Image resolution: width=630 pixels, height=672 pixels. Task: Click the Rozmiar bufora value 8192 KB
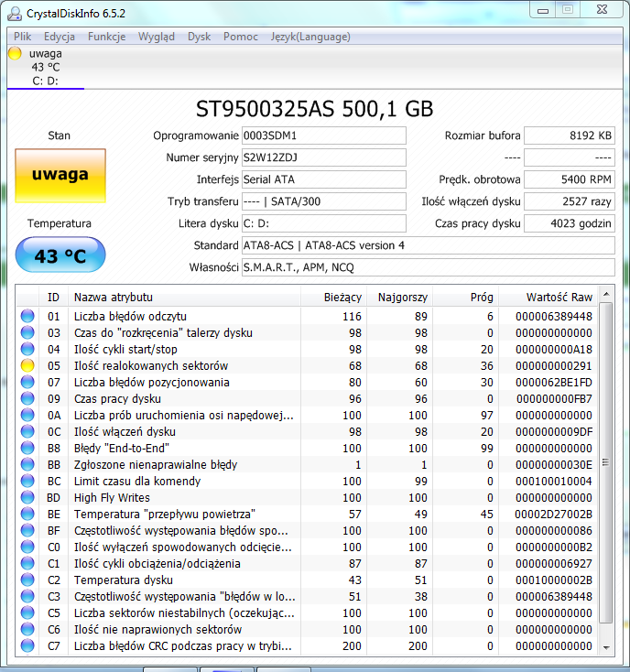coord(570,135)
